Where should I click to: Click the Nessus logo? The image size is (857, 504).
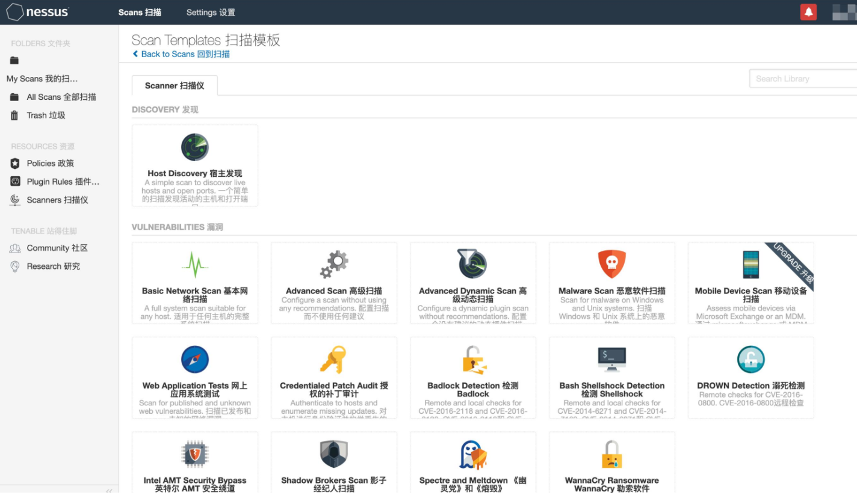[38, 12]
